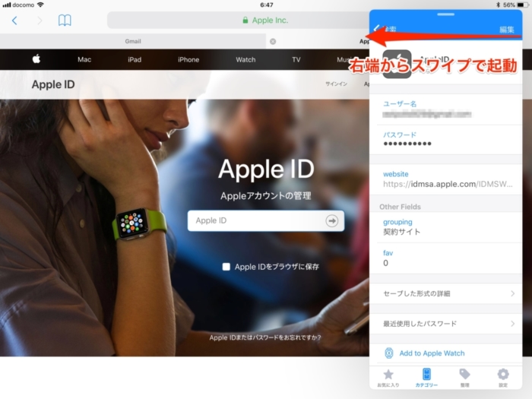Image resolution: width=532 pixels, height=399 pixels.
Task: Open the お気に入り star tab
Action: [x=388, y=378]
